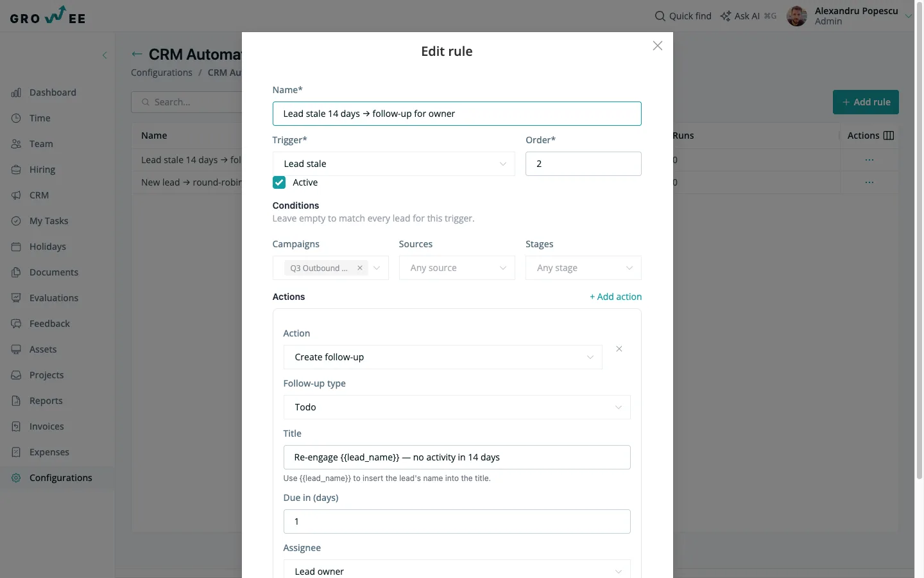The height and width of the screenshot is (578, 924).
Task: Click the Actions column settings icon
Action: [889, 136]
